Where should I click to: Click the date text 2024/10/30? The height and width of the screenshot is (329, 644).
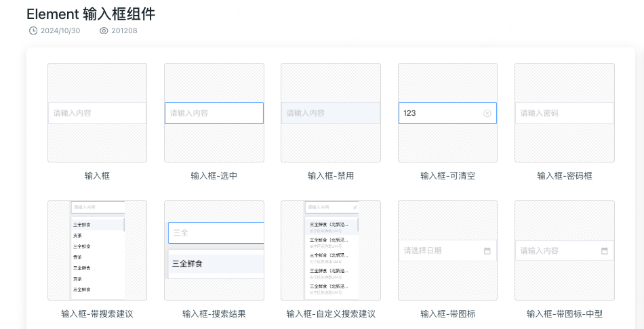click(60, 30)
